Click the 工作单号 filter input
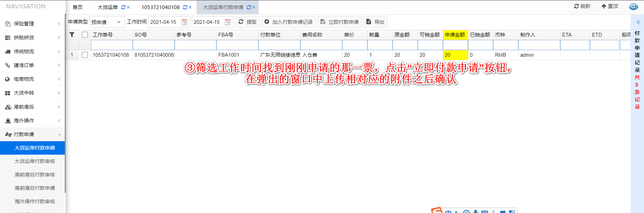644x213 pixels. [112, 45]
